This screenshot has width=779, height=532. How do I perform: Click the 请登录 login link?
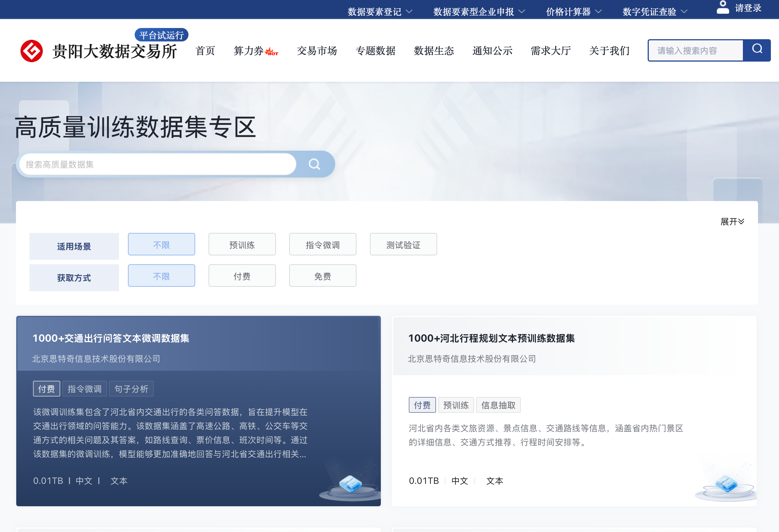[x=748, y=8]
